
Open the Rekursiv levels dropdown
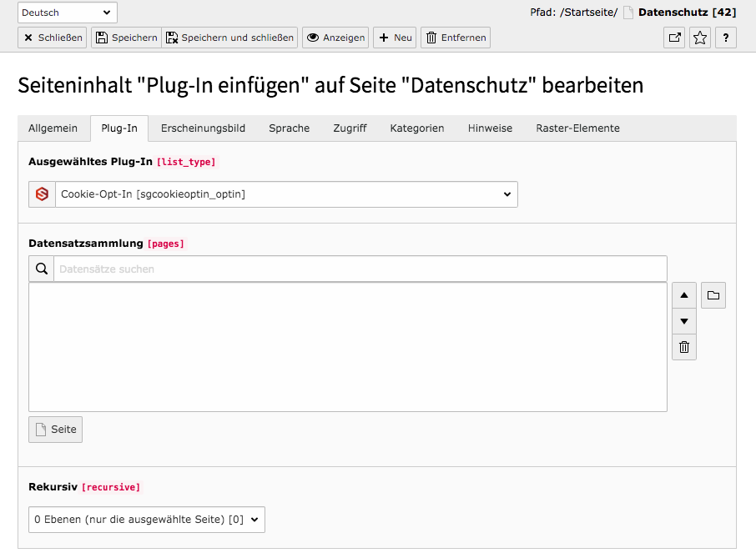coord(147,520)
